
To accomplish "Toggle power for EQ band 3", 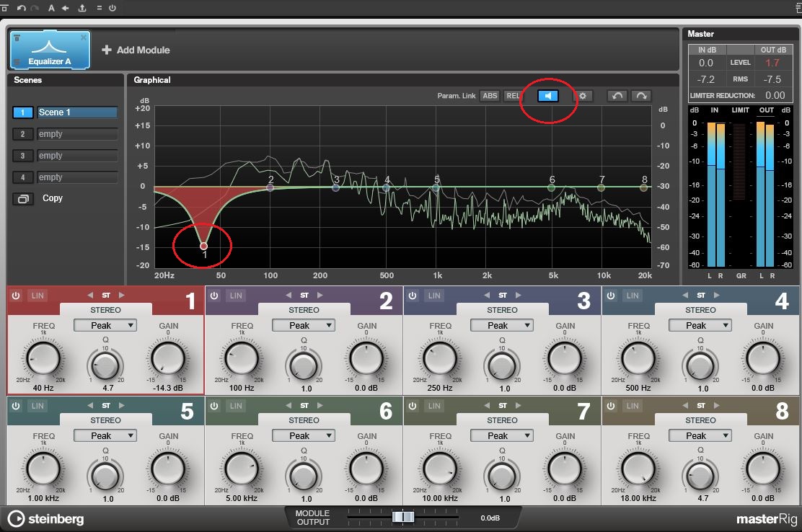I will 413,296.
